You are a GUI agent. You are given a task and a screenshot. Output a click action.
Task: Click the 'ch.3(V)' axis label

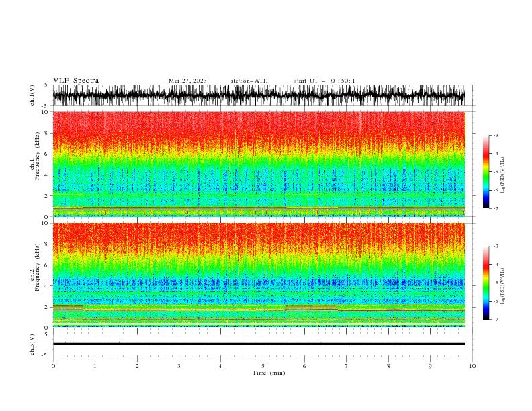click(32, 345)
